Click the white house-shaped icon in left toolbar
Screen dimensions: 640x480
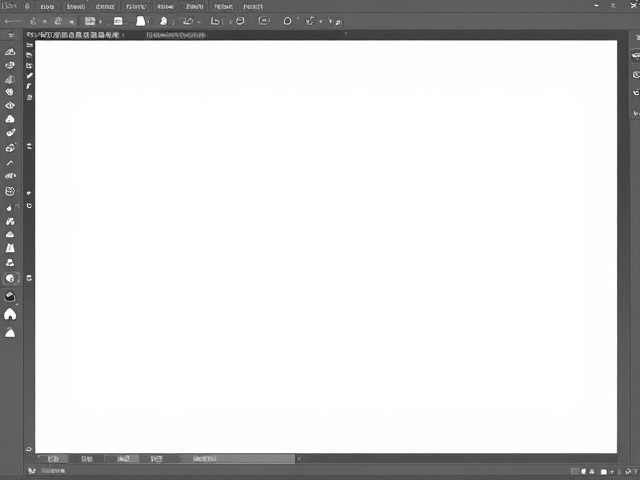coord(10,314)
